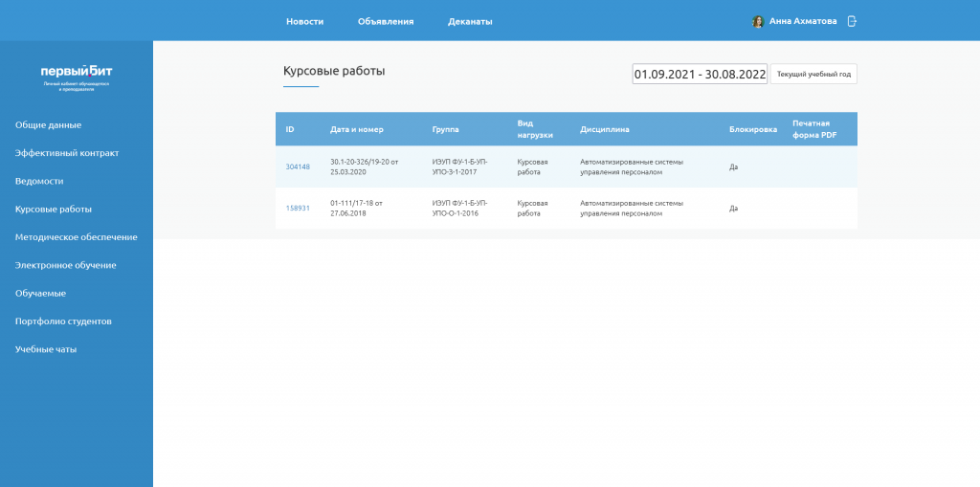Click discipline cell in row 304148
This screenshot has width=980, height=487.
(632, 166)
